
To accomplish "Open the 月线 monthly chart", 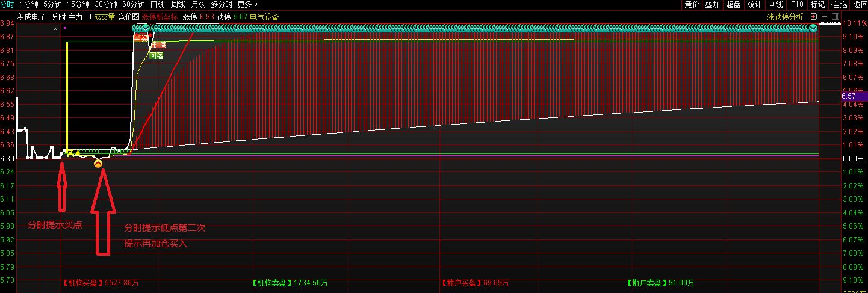I will coord(198,4).
